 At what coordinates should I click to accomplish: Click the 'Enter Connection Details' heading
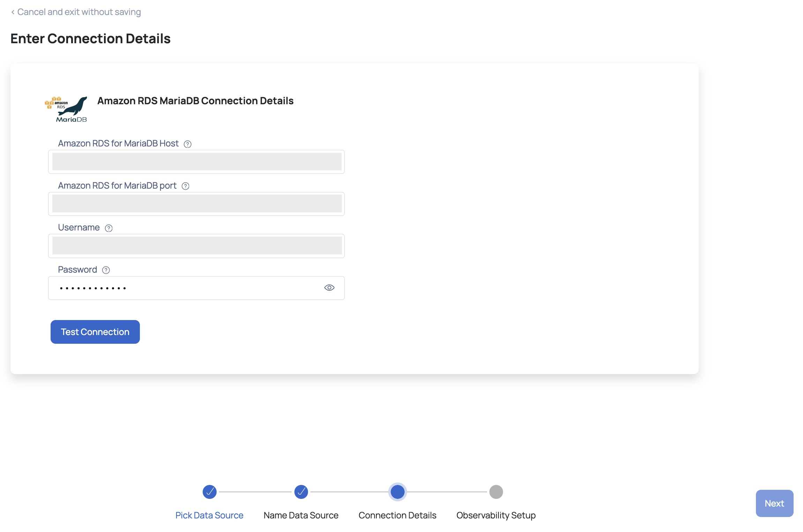(x=90, y=38)
